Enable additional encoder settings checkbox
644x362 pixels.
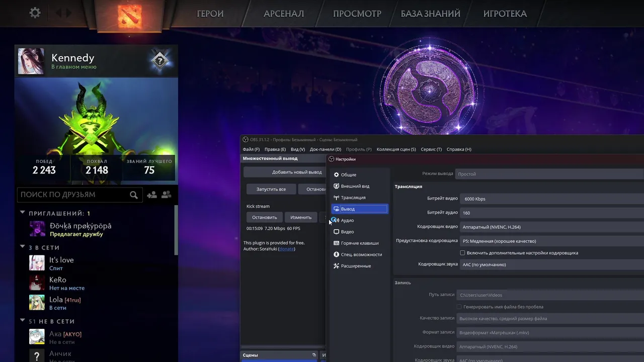coord(462,253)
